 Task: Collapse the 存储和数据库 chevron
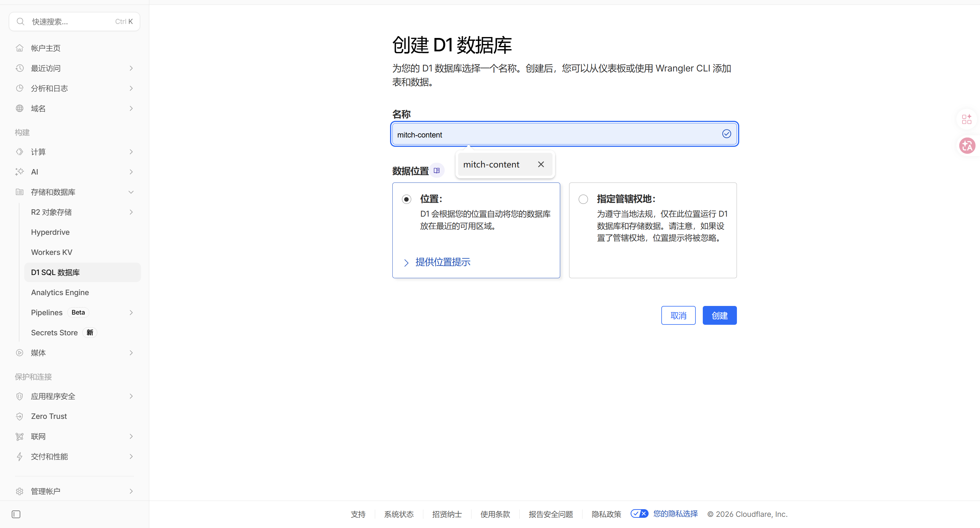coord(131,192)
